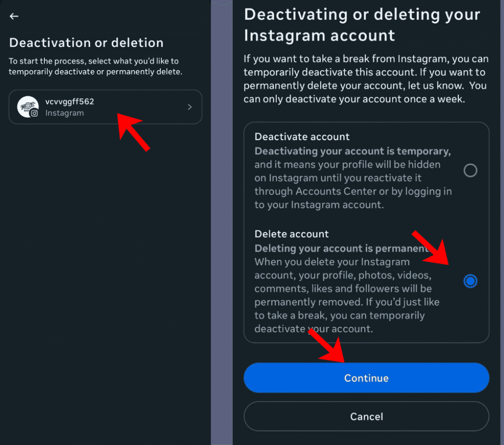Select the Delete account radio button

tap(471, 281)
